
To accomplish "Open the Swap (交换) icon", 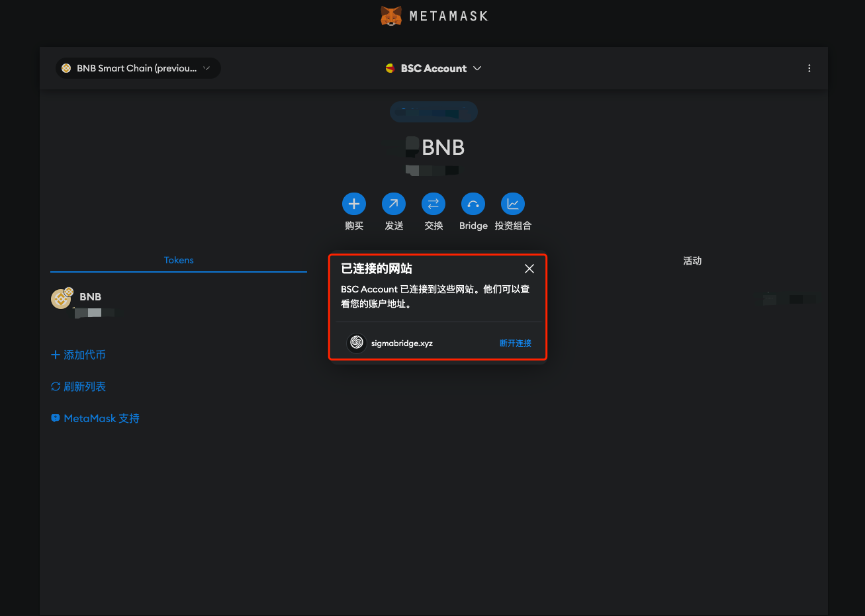I will (433, 204).
